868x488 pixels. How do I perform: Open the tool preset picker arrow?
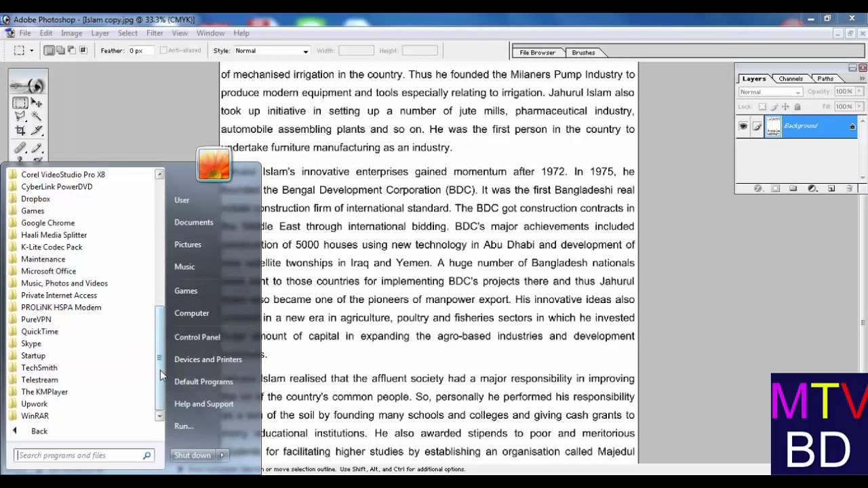pyautogui.click(x=31, y=51)
